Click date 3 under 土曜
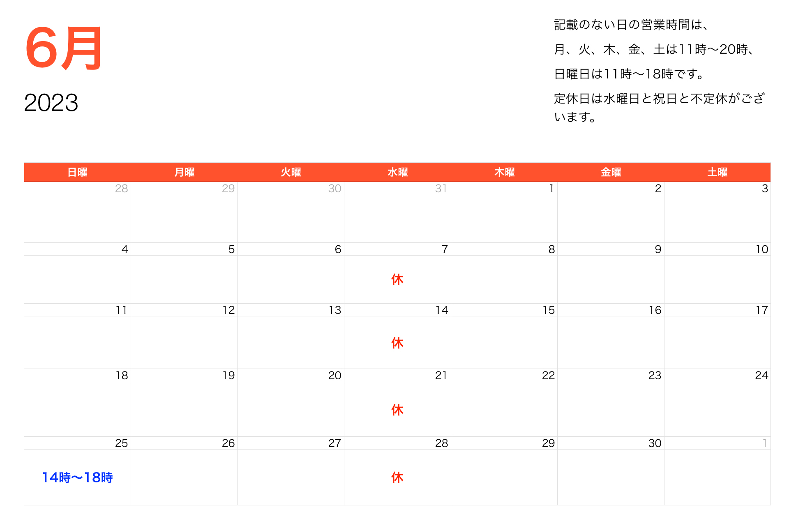 [765, 189]
